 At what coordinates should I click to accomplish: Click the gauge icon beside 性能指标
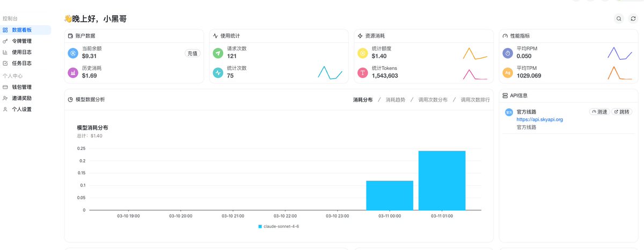[506, 36]
